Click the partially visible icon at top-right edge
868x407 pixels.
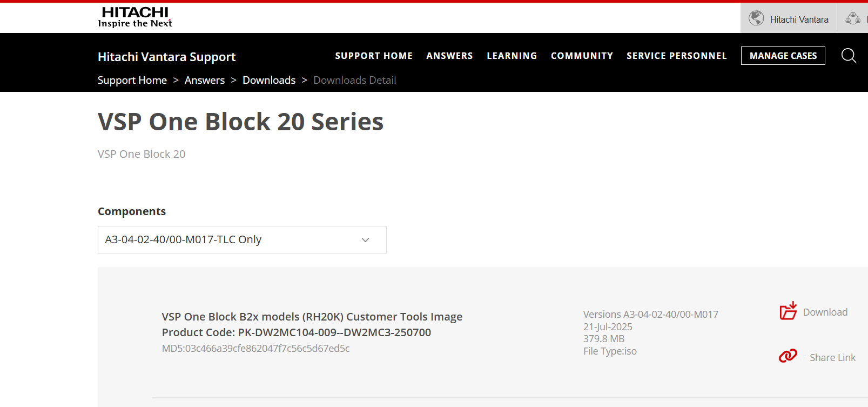click(853, 18)
